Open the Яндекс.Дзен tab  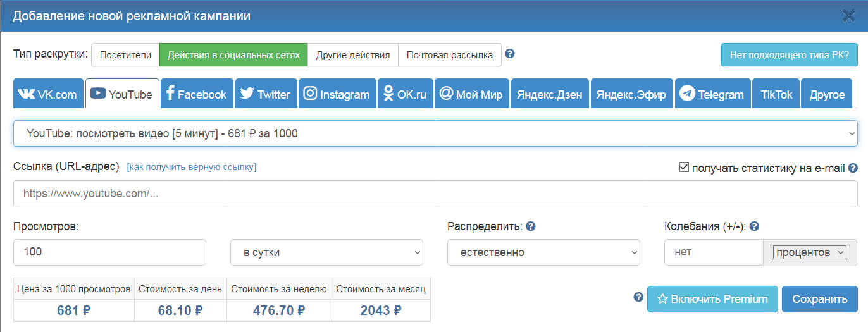click(550, 94)
